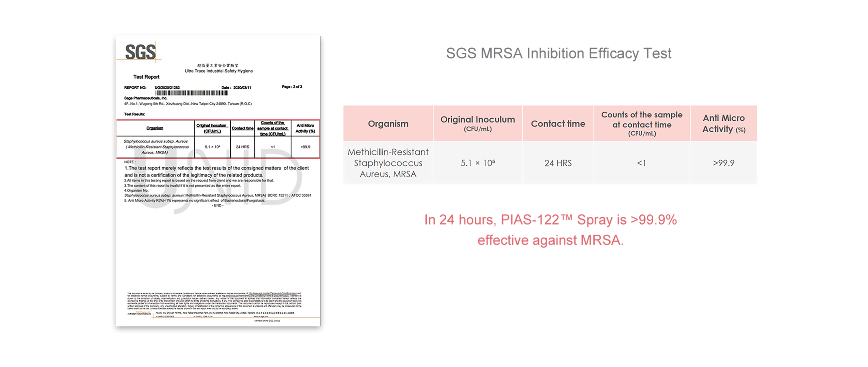Click the '24 HRS' cell in the pink table
The image size is (868, 367).
point(558,163)
